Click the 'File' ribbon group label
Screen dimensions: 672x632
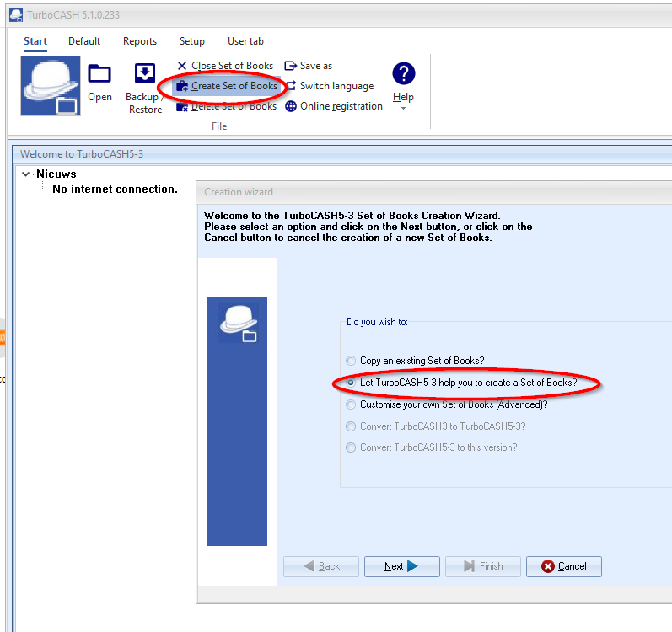tap(219, 126)
